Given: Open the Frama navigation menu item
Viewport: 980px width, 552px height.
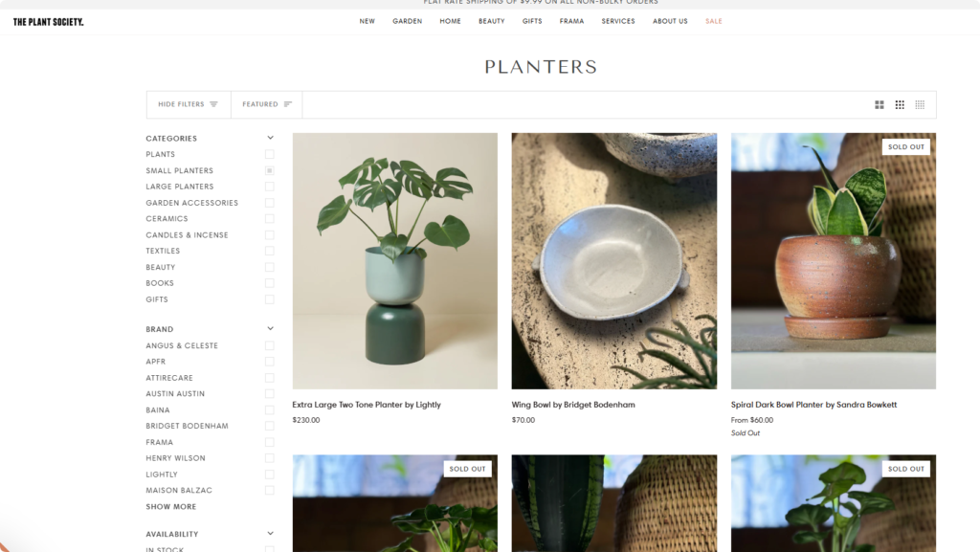Looking at the screenshot, I should point(572,21).
